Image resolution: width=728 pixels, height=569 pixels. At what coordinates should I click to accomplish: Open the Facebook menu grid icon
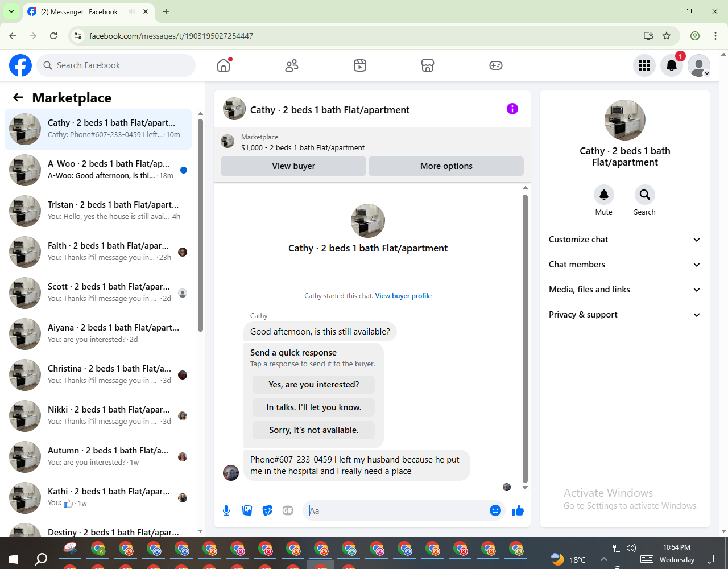click(644, 65)
